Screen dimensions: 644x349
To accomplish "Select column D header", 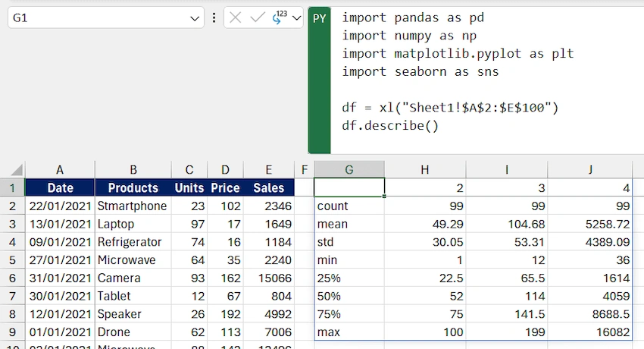I will 226,170.
